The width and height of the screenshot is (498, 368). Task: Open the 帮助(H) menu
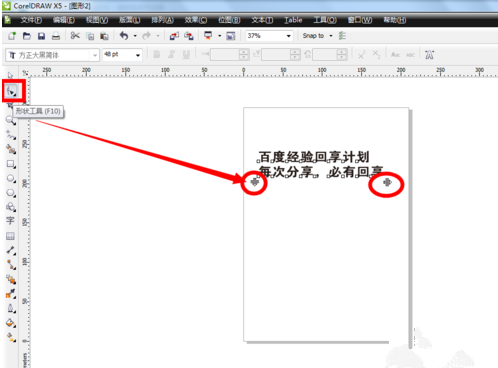tap(395, 20)
